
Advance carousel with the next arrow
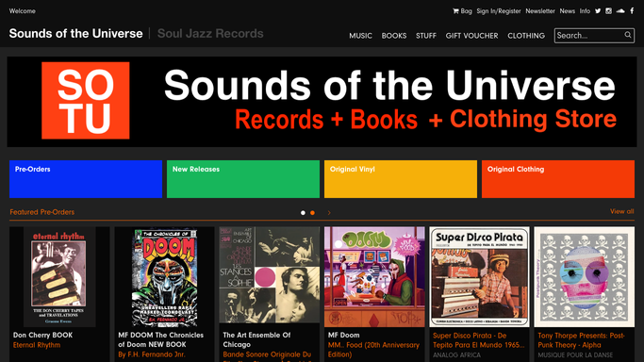click(329, 213)
